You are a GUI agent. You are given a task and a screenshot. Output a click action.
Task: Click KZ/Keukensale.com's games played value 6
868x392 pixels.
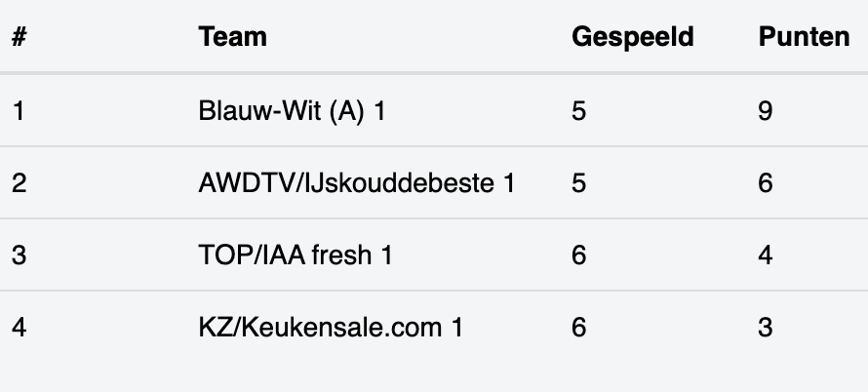(x=578, y=327)
